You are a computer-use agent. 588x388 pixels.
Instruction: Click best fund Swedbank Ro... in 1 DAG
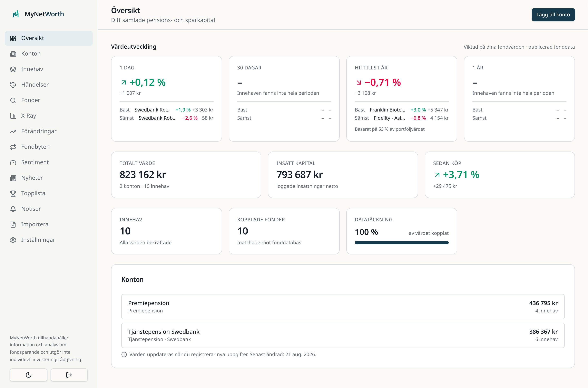point(152,110)
